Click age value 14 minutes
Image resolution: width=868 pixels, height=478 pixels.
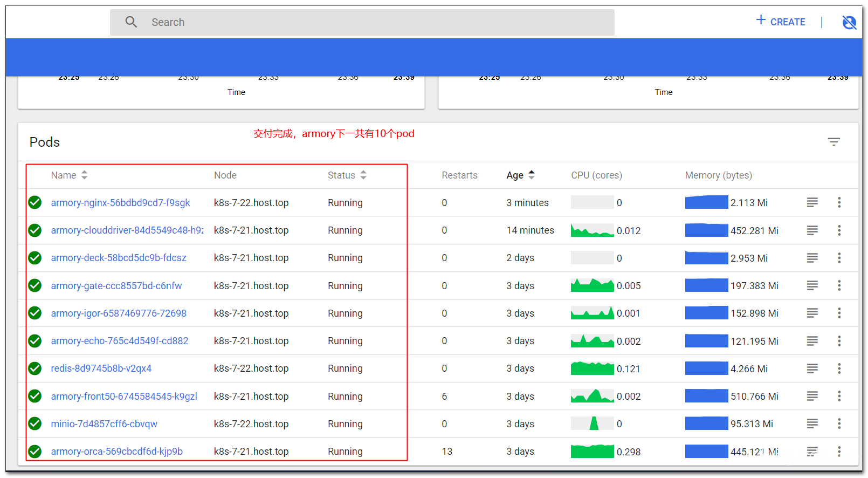(x=530, y=230)
